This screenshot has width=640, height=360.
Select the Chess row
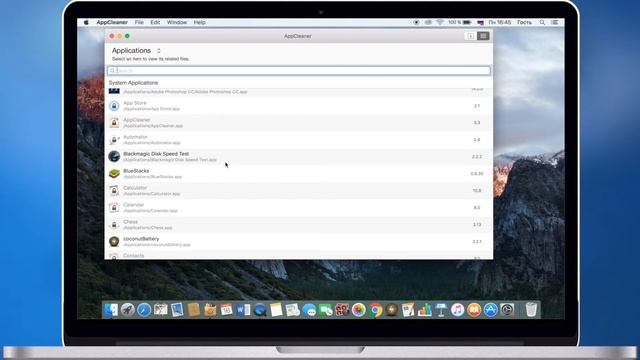298,225
